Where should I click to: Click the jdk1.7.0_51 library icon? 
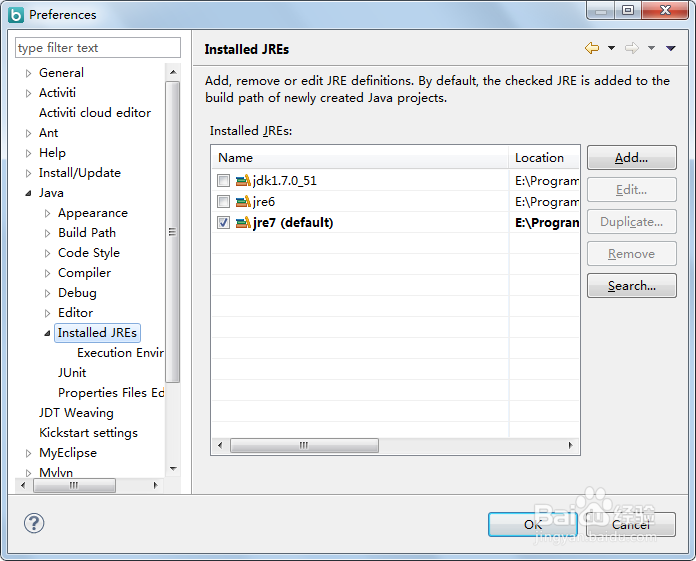243,181
